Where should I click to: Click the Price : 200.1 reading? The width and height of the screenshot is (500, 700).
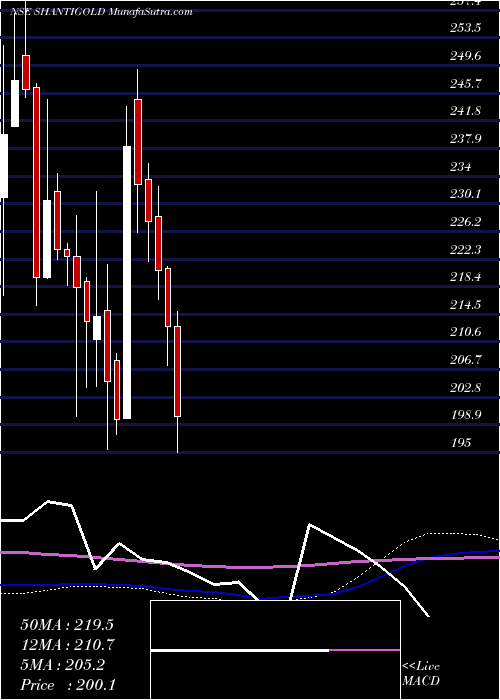pyautogui.click(x=68, y=685)
